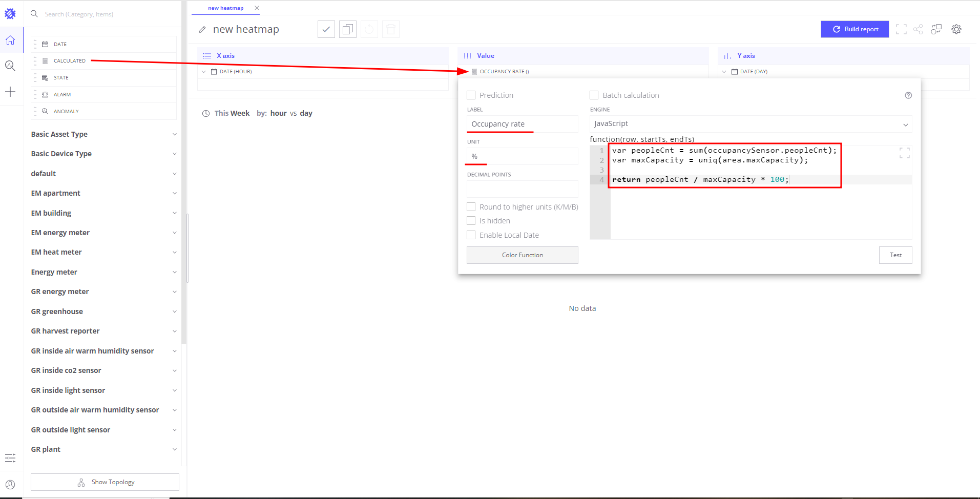Open the search/explore magnifier sidebar icon

point(10,66)
